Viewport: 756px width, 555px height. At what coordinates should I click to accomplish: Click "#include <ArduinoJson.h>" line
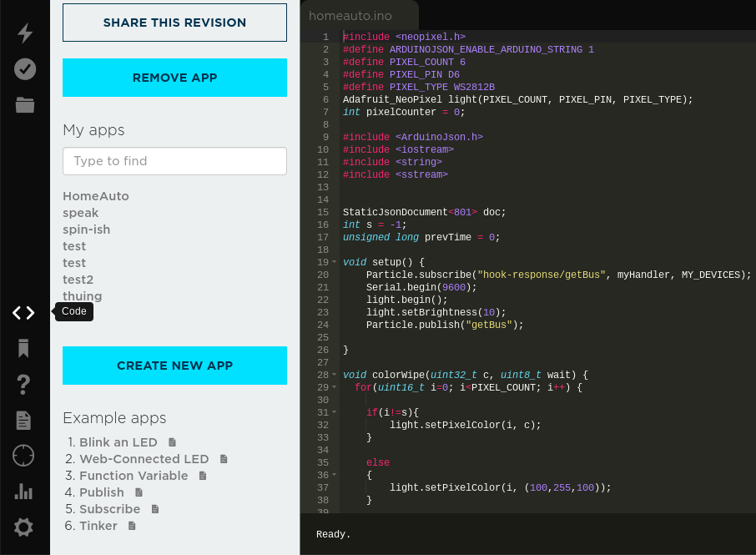(x=413, y=137)
